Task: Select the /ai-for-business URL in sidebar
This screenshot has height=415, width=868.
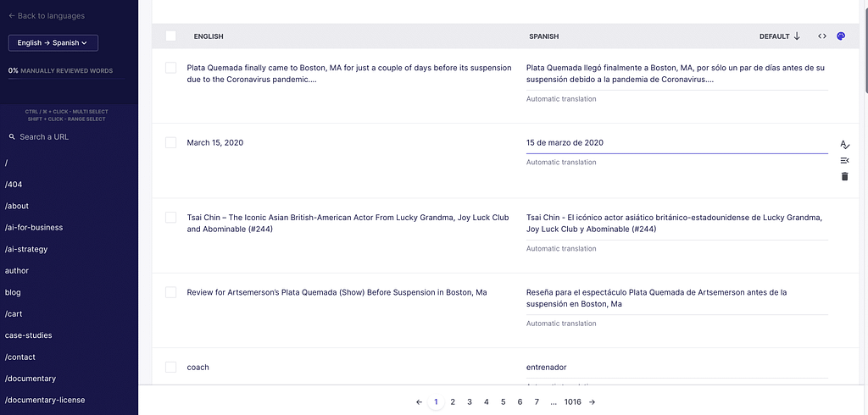Action: click(34, 227)
